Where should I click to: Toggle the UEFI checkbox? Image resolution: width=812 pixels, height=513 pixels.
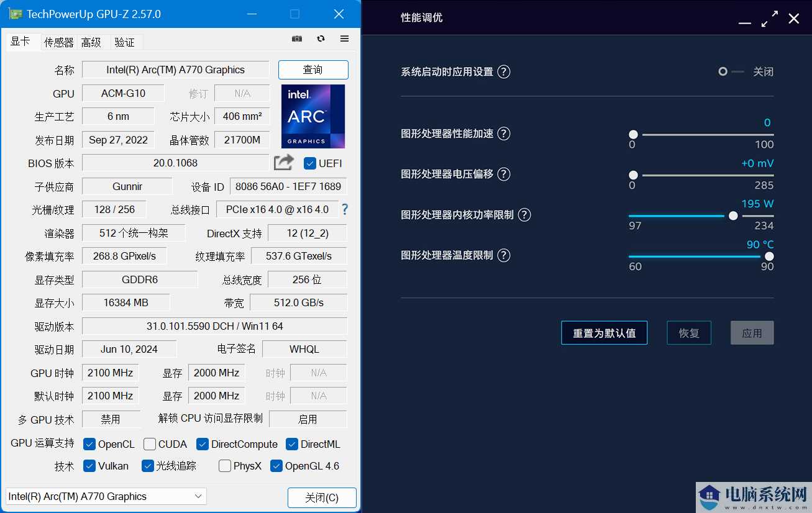(310, 163)
